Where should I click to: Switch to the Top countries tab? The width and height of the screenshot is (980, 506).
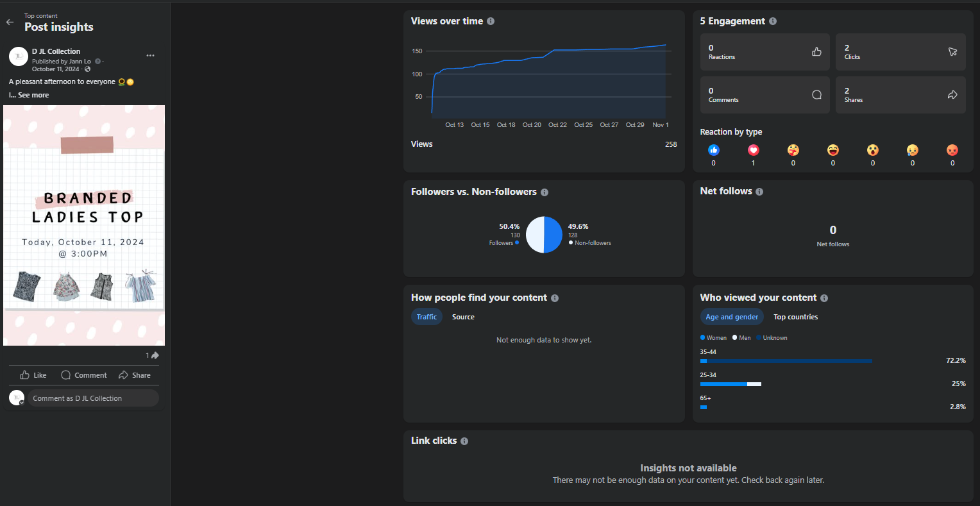point(795,317)
